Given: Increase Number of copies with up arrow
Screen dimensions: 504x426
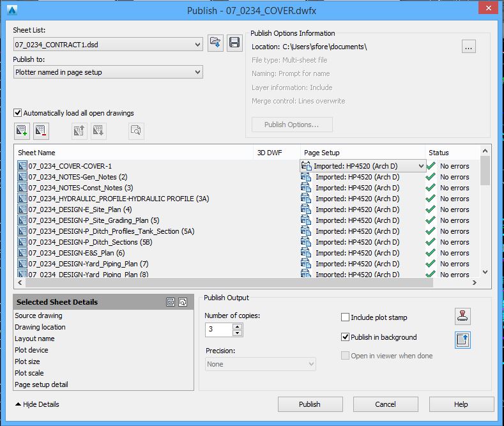Looking at the screenshot, I should coord(237,326).
